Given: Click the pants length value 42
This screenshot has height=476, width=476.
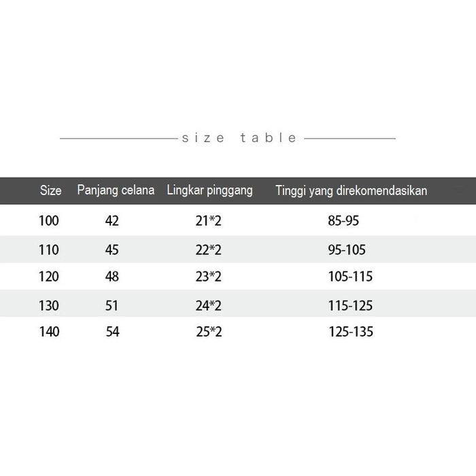Looking at the screenshot, I should pyautogui.click(x=112, y=221).
